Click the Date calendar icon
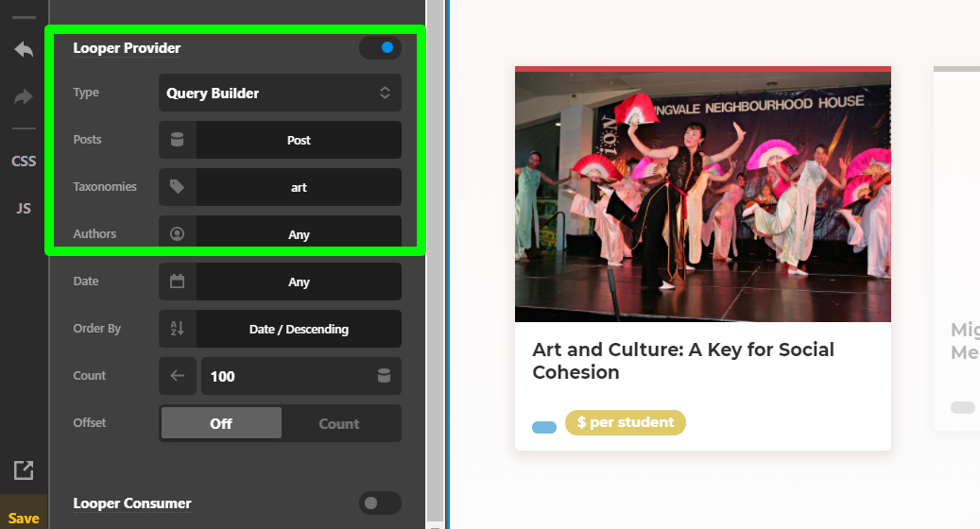This screenshot has height=529, width=980. tap(177, 282)
